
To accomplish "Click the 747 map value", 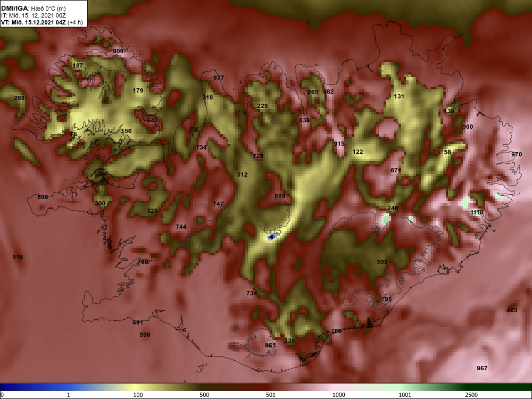I will coord(218,204).
